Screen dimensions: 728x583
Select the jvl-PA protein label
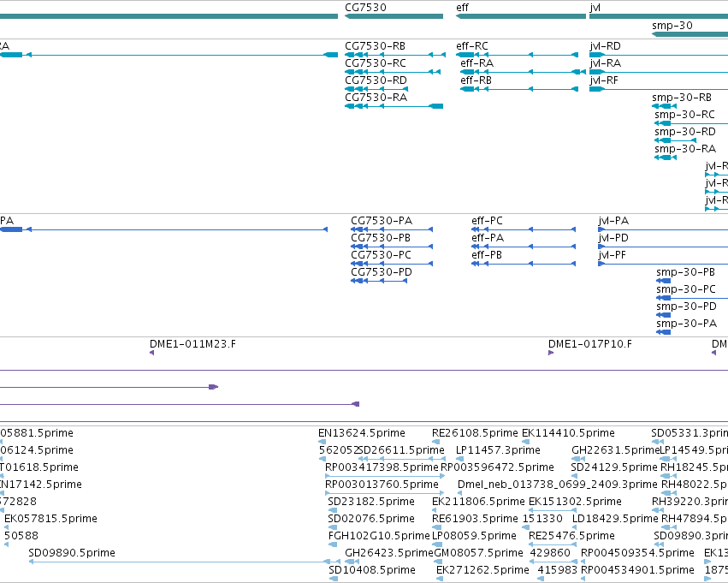pyautogui.click(x=613, y=221)
